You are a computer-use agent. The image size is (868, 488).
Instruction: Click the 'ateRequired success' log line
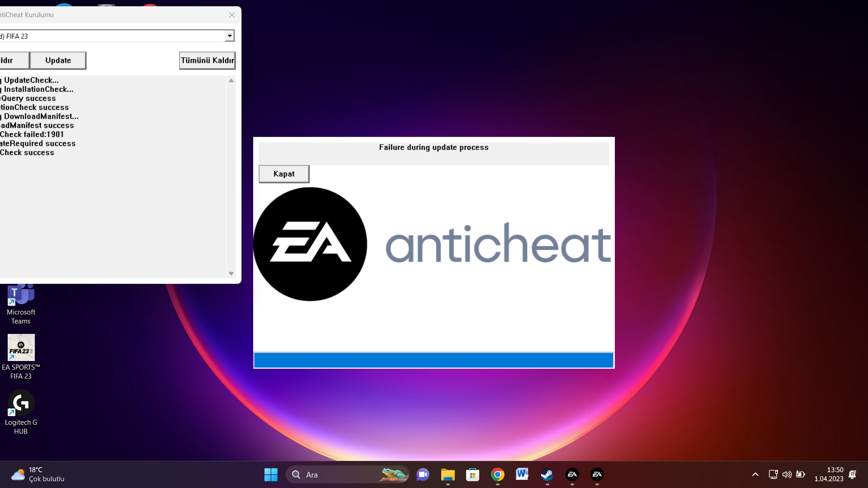point(38,144)
